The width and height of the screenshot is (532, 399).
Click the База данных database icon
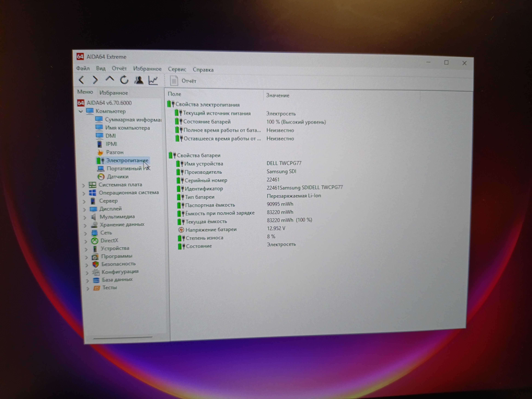pos(96,280)
